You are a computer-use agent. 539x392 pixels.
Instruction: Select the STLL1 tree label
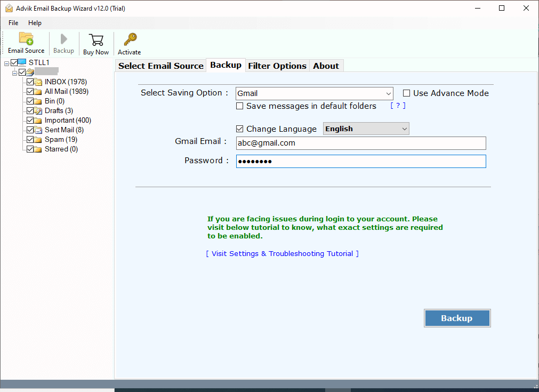click(x=39, y=62)
